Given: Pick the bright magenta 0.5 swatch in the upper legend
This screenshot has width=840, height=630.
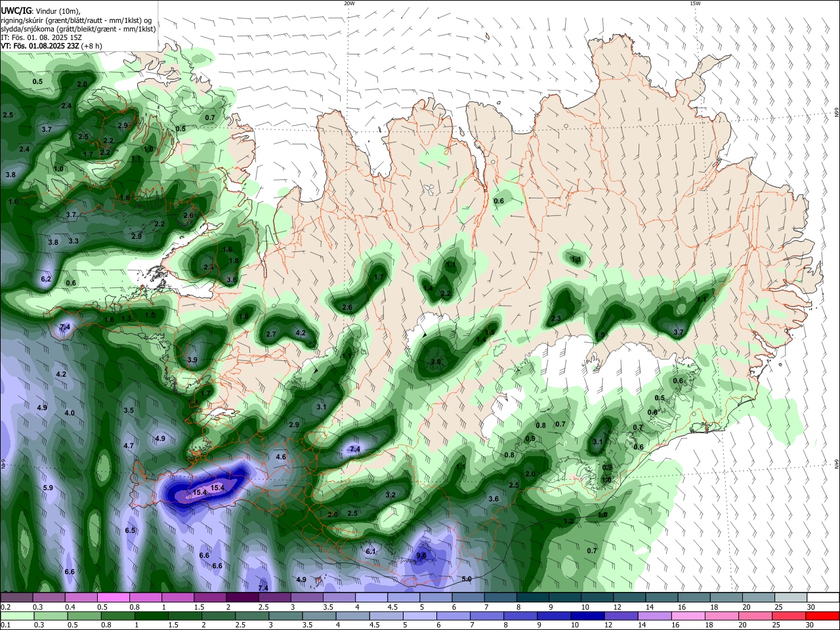Looking at the screenshot, I should [114, 598].
